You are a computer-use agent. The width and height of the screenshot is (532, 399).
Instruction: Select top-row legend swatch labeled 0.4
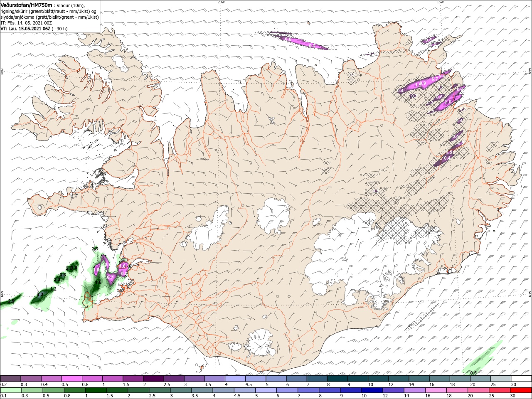[x=51, y=379]
